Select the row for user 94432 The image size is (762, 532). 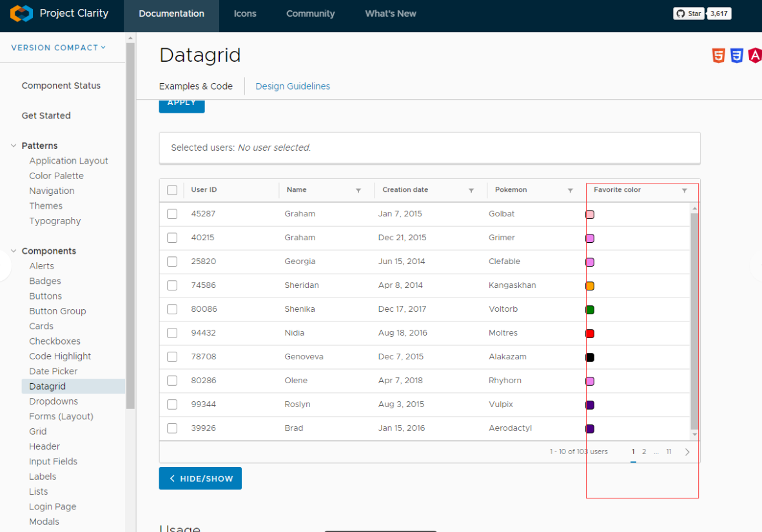[x=171, y=333]
